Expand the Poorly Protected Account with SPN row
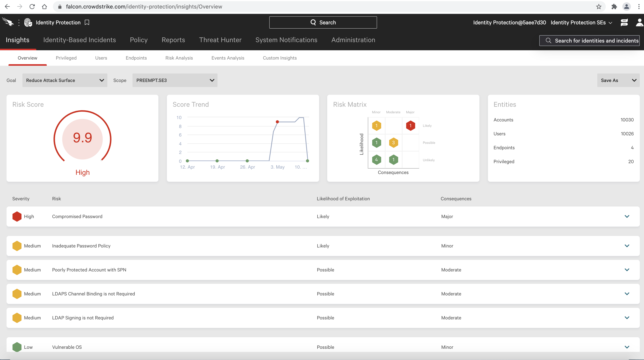Screen dimensions: 644x360 (627, 270)
